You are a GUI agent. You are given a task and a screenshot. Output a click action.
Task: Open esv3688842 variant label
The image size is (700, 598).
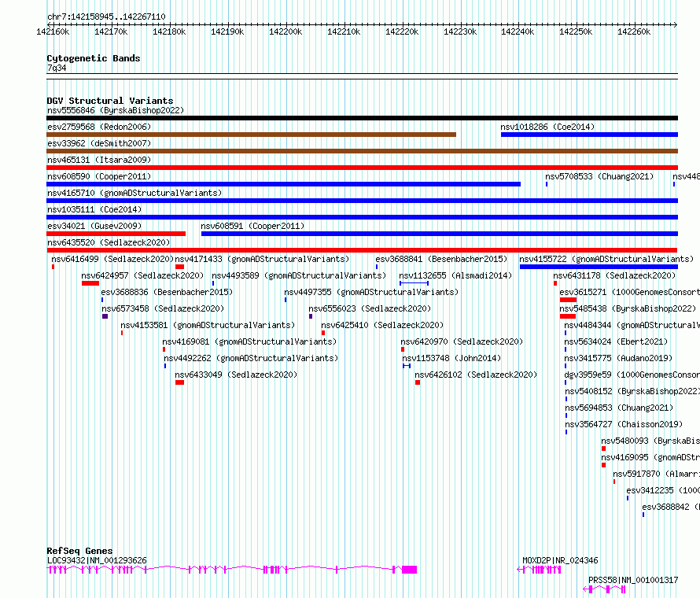[671, 507]
